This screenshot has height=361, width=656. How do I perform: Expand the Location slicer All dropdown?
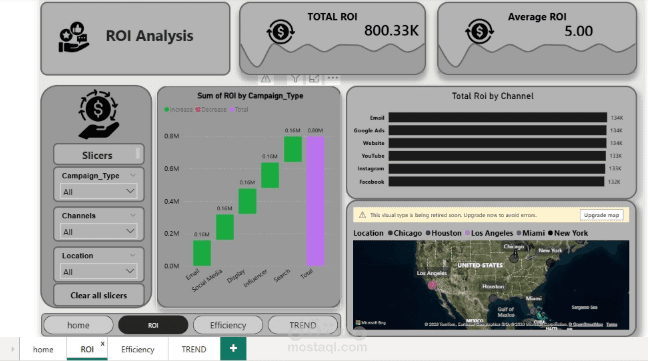point(99,272)
